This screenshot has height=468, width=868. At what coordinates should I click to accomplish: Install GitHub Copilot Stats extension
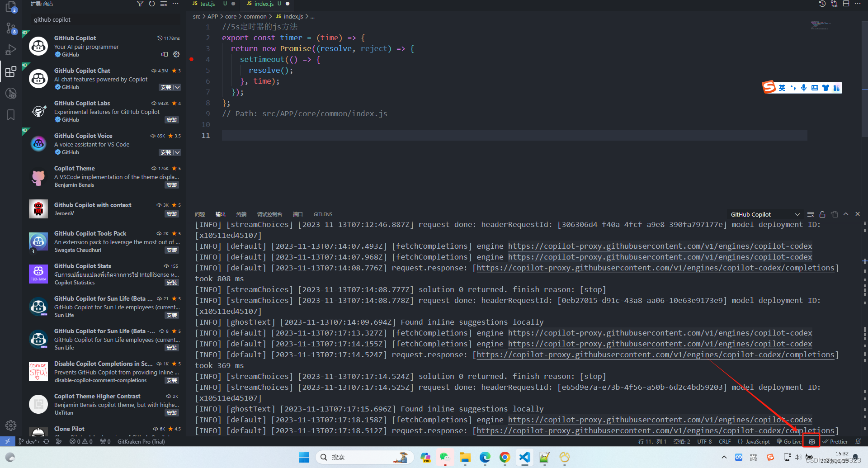172,283
